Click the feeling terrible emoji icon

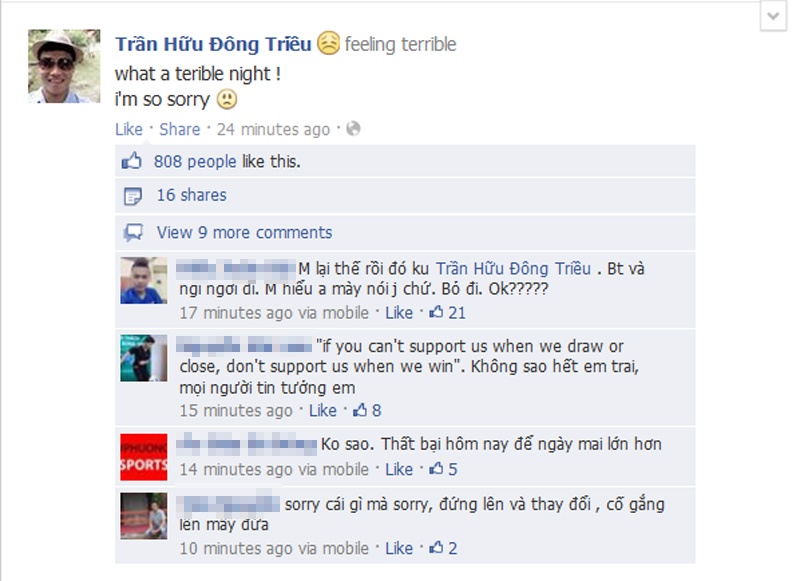(x=328, y=43)
